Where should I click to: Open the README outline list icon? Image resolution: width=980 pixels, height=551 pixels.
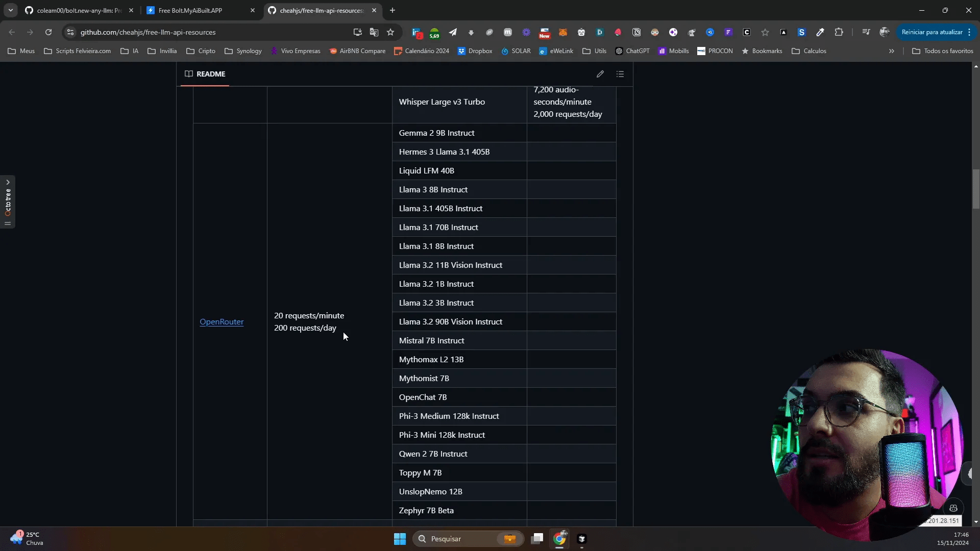(x=620, y=74)
